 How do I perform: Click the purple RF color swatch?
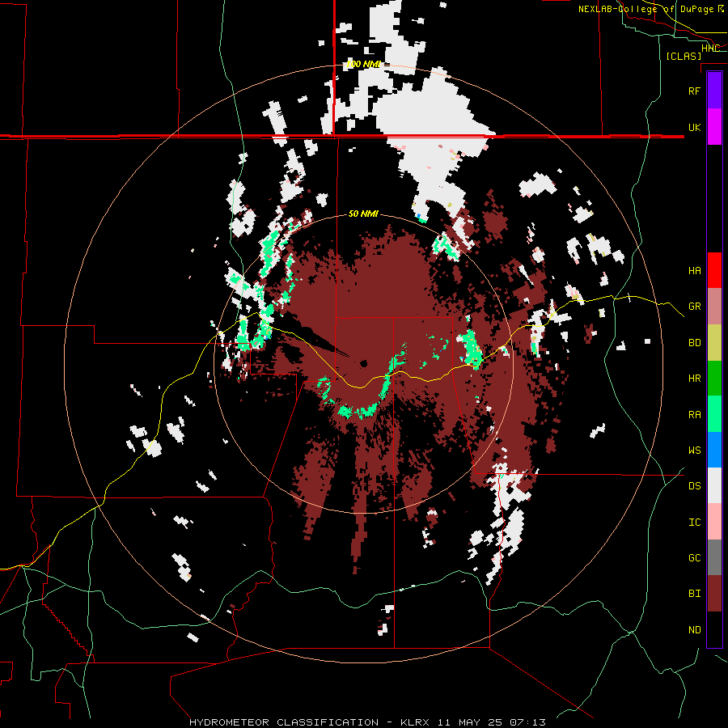(714, 91)
